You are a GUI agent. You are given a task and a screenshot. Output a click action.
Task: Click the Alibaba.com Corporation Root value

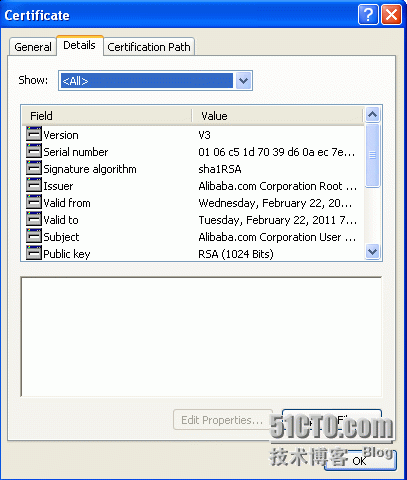tap(277, 186)
